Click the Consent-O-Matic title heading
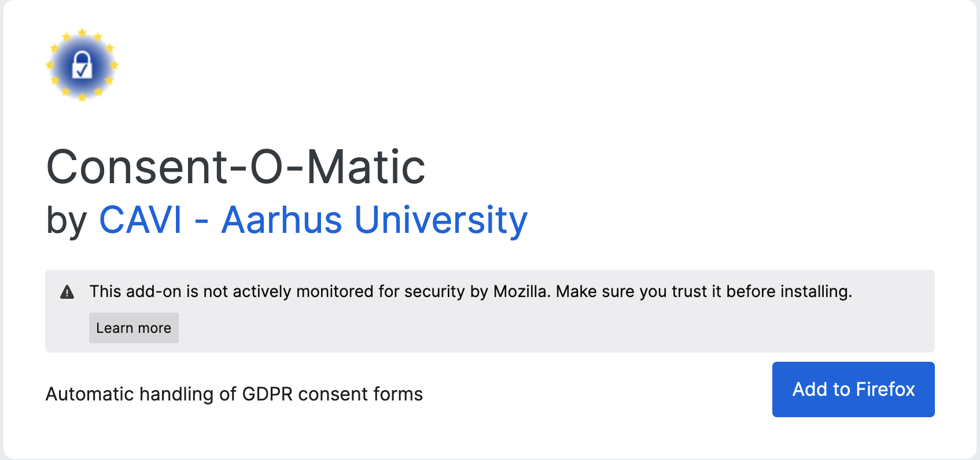This screenshot has width=980, height=460. coord(235,167)
